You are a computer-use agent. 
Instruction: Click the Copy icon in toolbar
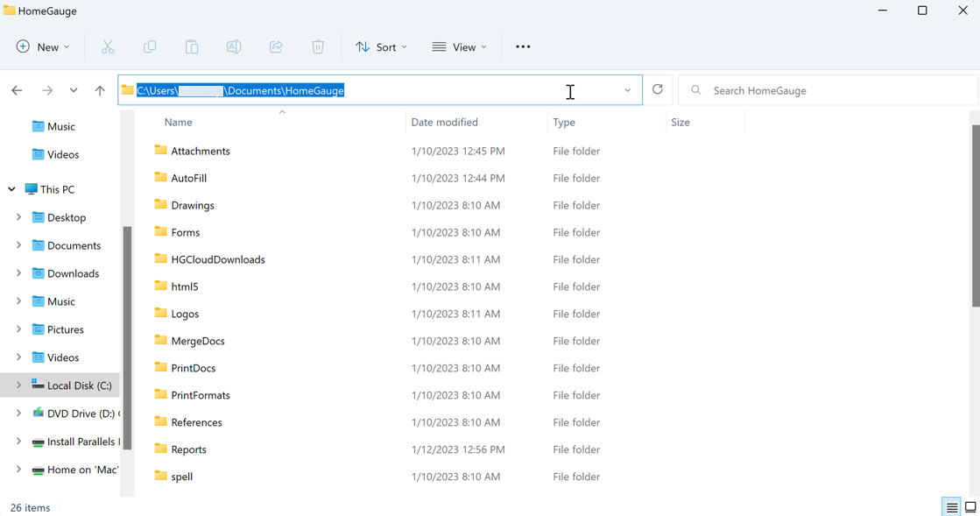[150, 47]
